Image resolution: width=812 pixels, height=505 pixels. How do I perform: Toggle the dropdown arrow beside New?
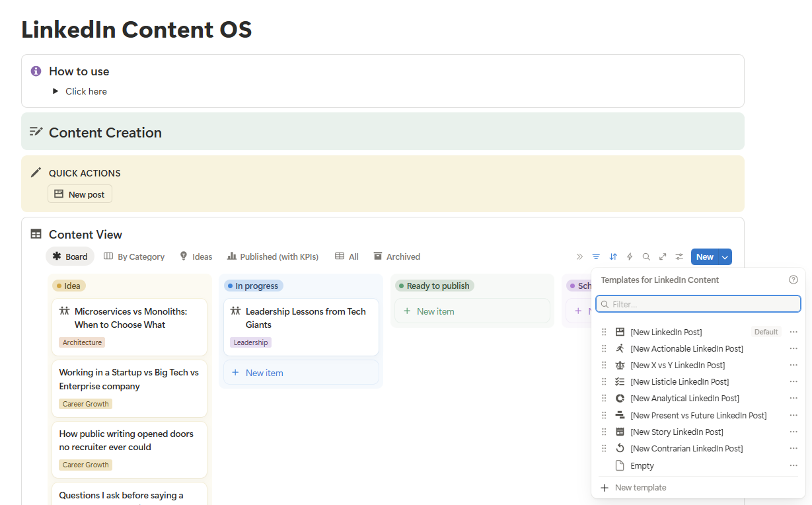[x=725, y=257]
